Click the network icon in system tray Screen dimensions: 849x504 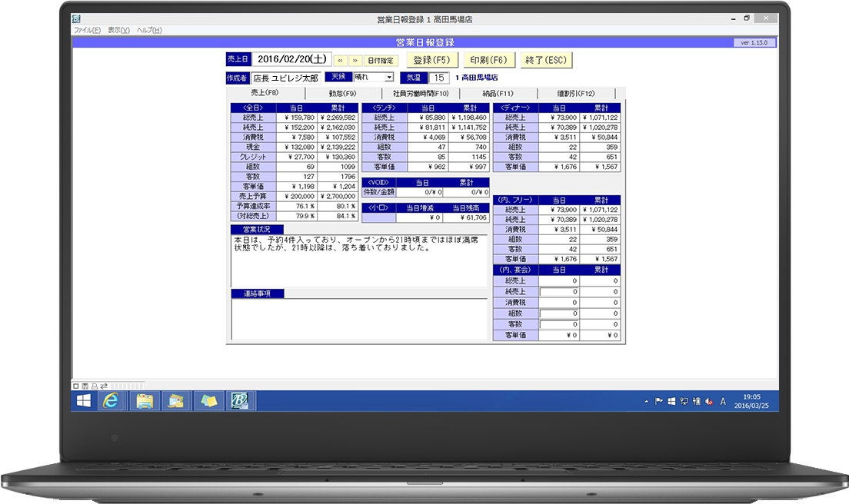pos(683,401)
